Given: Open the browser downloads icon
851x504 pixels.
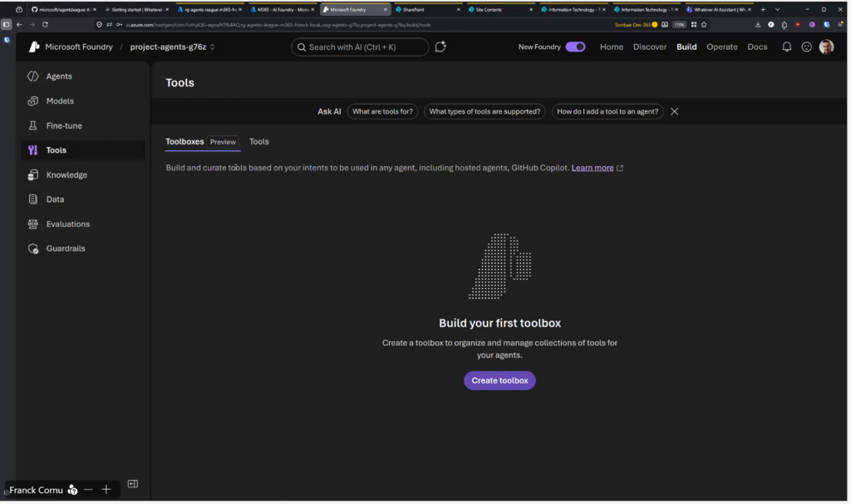Looking at the screenshot, I should (758, 24).
